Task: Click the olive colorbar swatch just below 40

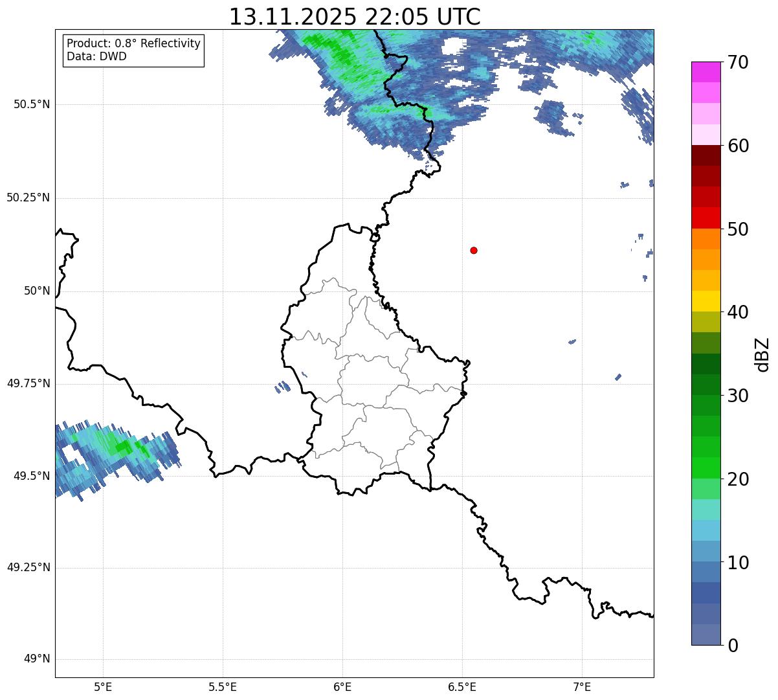Action: [x=706, y=322]
